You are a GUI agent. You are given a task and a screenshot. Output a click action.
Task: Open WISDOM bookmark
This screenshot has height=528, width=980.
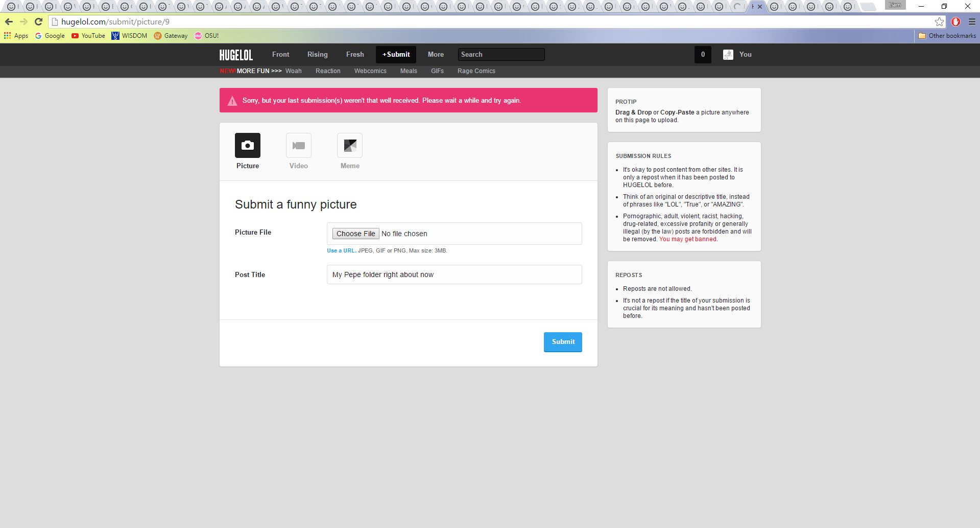(129, 36)
